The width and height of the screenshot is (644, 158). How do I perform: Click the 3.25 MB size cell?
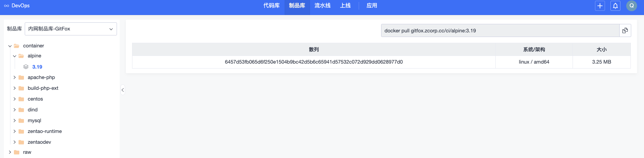[602, 62]
